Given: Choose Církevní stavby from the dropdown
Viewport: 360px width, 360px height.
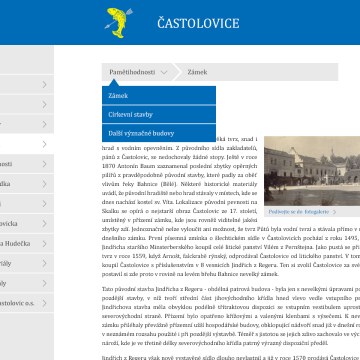Looking at the screenshot, I should click(159, 115).
